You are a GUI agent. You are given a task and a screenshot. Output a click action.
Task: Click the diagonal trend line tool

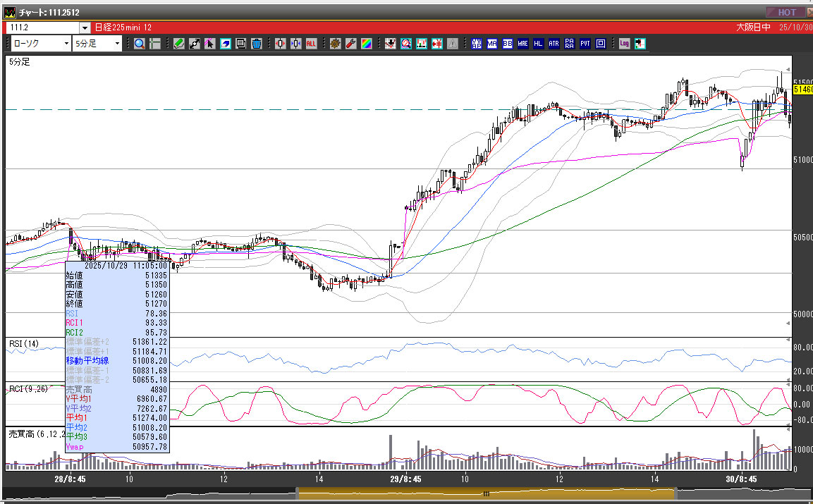tap(195, 44)
